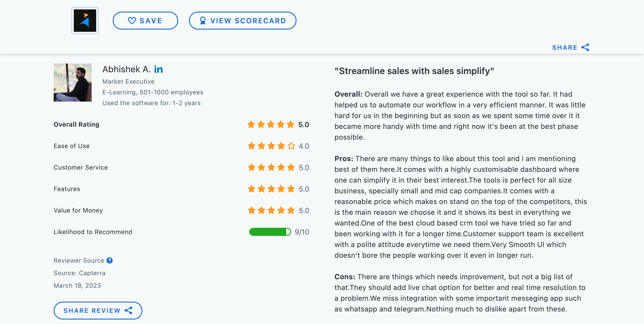Click the Salesmate product logo thumbnail
Image resolution: width=644 pixels, height=324 pixels.
tap(85, 21)
